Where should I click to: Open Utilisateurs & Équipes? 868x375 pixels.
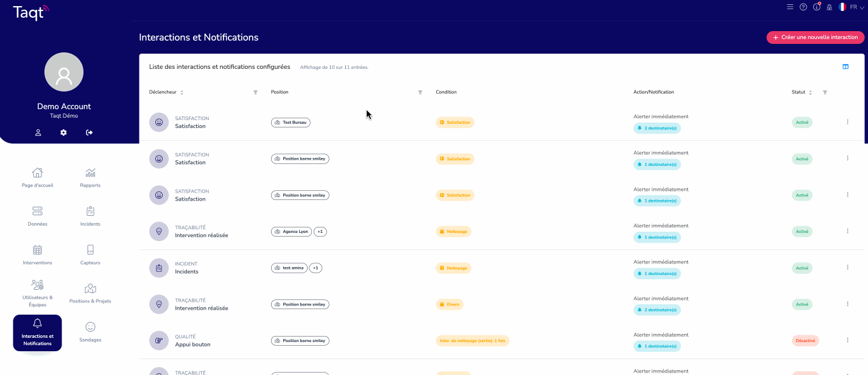pos(37,293)
